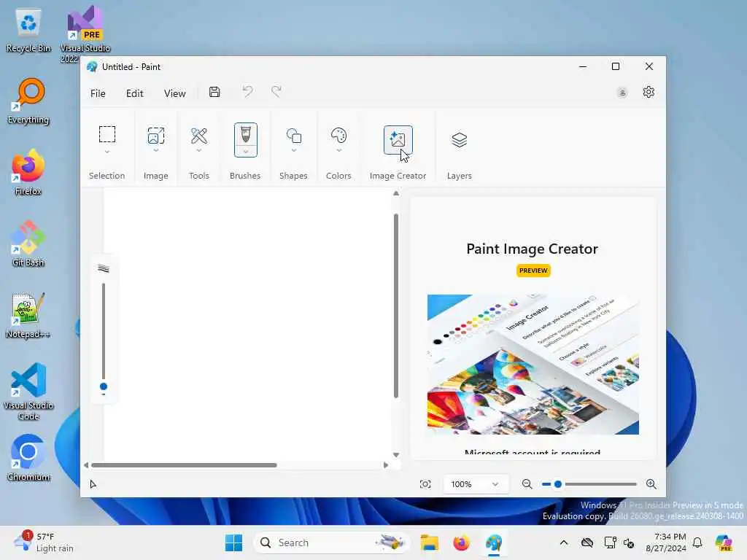Click the Tools pencil-and-brush icon
Viewport: 747px width, 560px height.
(x=198, y=136)
